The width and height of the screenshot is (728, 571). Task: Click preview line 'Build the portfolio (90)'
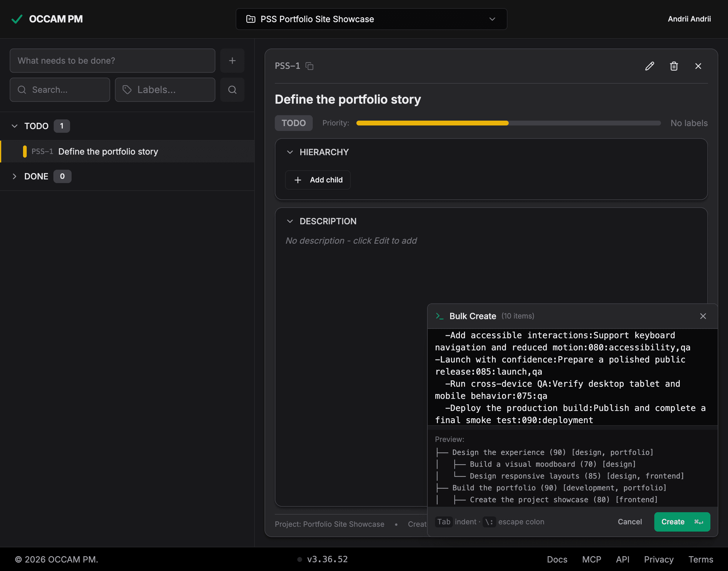pyautogui.click(x=559, y=488)
